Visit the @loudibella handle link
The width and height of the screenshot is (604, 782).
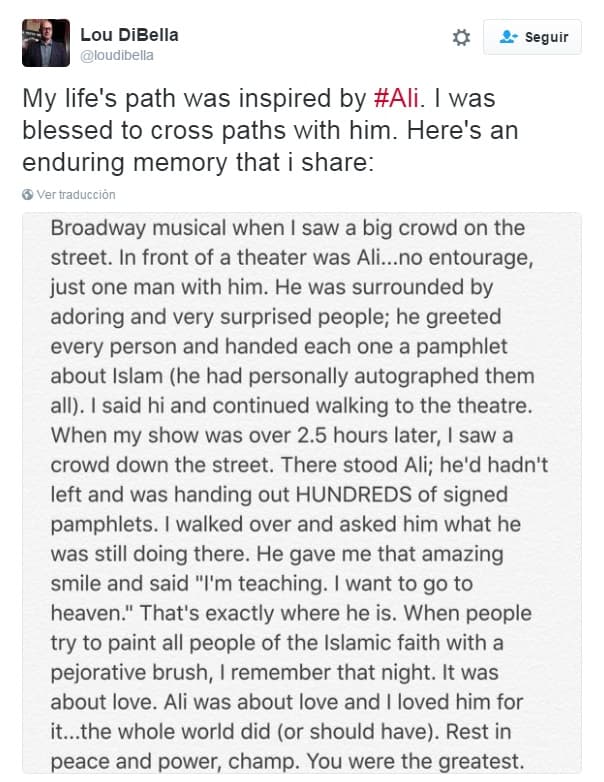pyautogui.click(x=117, y=56)
